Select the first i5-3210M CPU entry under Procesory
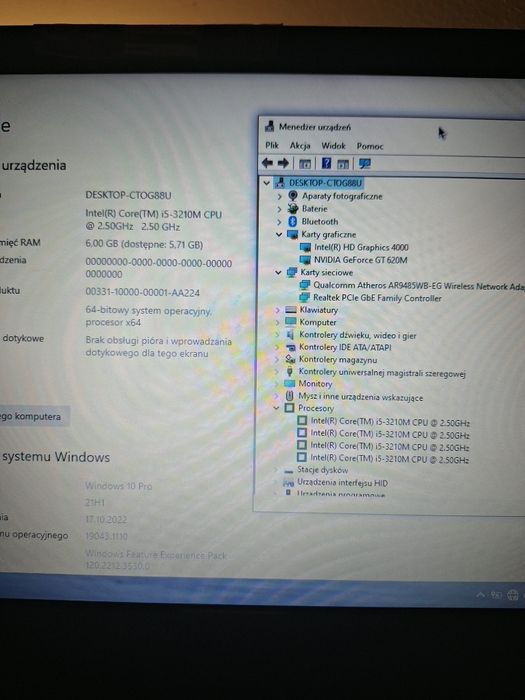The width and height of the screenshot is (525, 700). pyautogui.click(x=390, y=421)
